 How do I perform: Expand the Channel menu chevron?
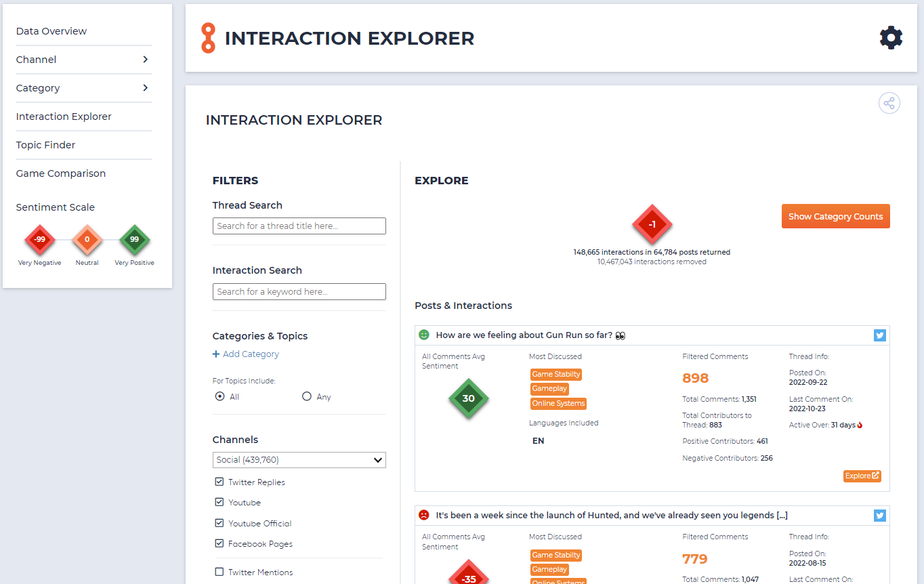click(145, 60)
